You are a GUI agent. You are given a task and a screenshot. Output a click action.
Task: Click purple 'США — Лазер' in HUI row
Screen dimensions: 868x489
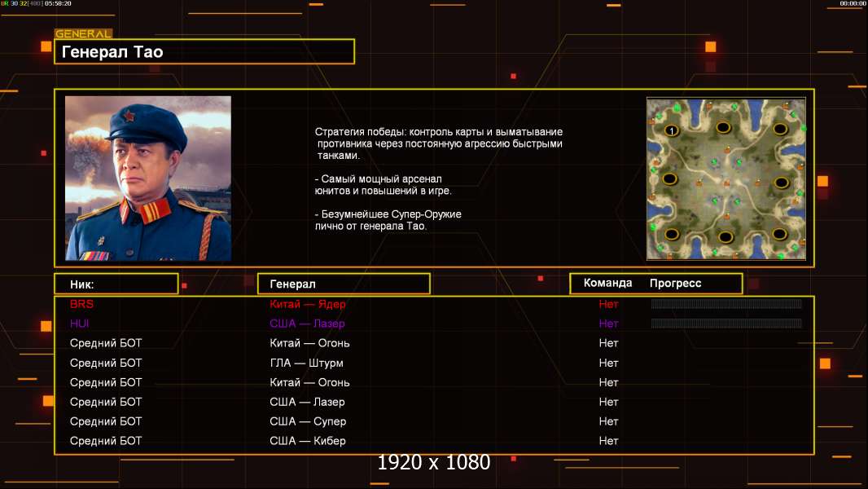pos(307,323)
